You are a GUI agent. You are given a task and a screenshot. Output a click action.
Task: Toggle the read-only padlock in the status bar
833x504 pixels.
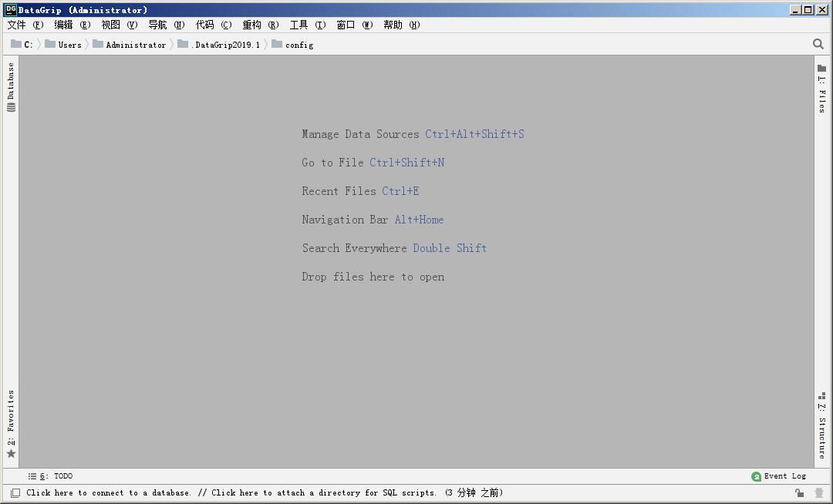[x=799, y=493]
